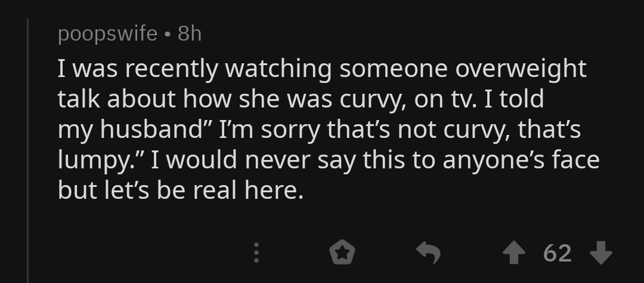Click the 62 vote score
The width and height of the screenshot is (644, 283).
tap(558, 253)
